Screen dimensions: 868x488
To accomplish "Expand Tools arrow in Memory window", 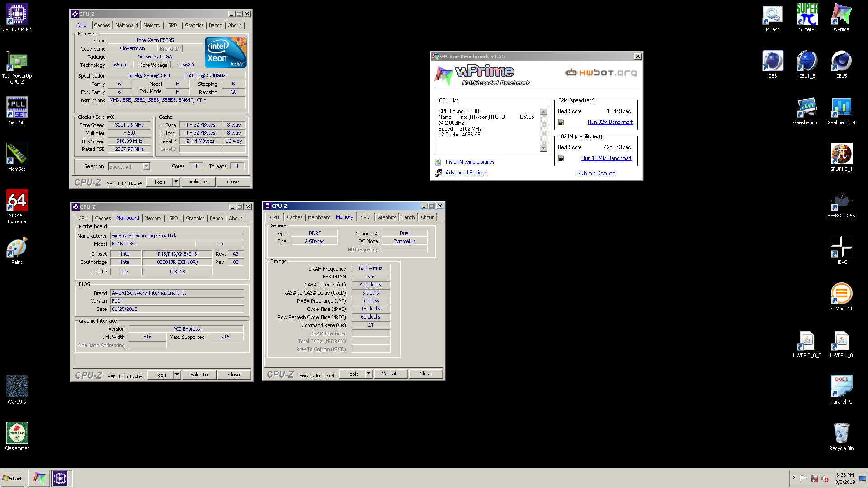I will (x=369, y=374).
